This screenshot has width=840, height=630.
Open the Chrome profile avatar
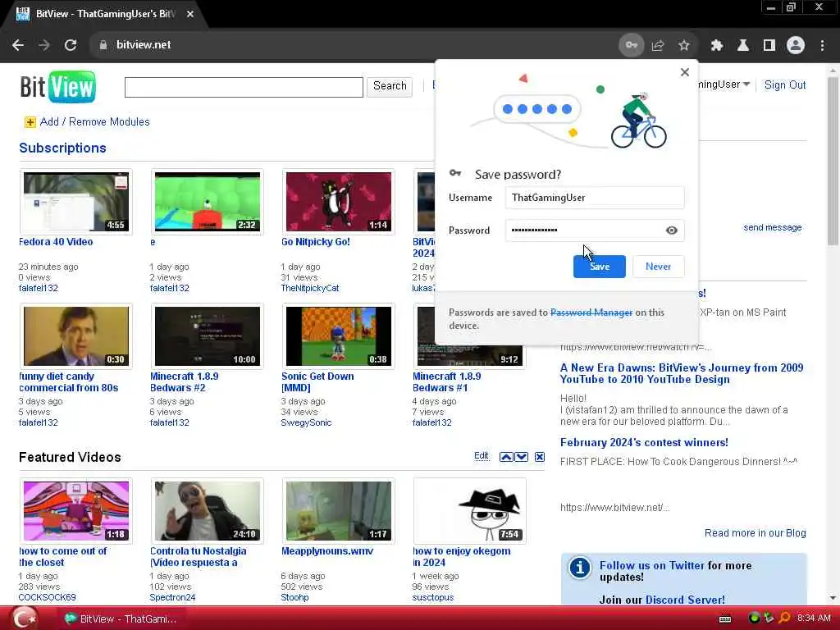796,45
